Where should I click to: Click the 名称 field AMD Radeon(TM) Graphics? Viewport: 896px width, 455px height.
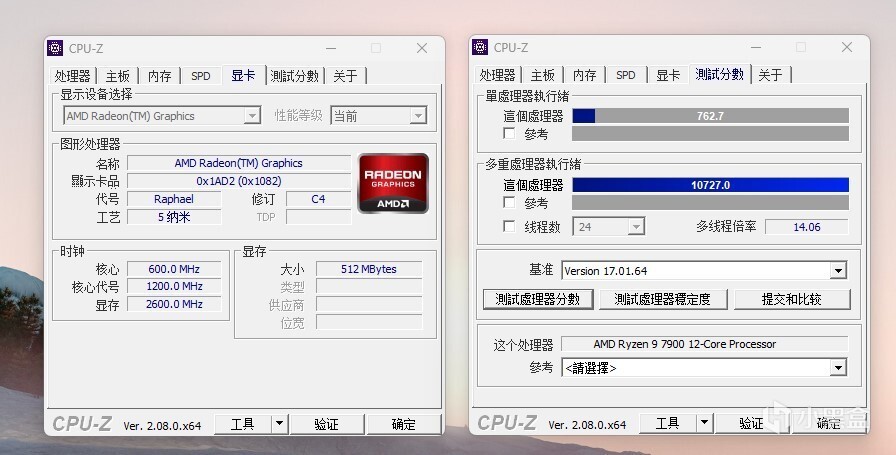pyautogui.click(x=239, y=163)
